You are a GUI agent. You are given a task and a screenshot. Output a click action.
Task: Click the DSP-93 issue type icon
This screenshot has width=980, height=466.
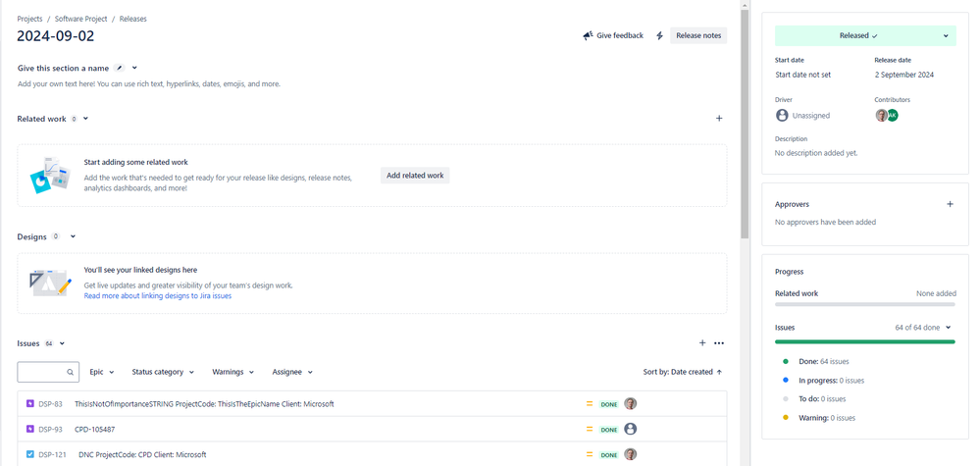click(30, 429)
